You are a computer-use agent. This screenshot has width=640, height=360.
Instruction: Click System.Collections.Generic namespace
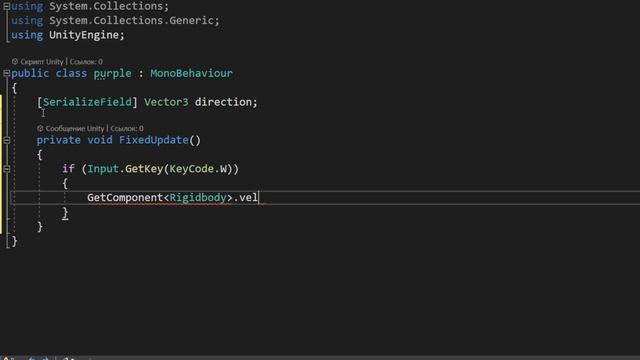131,20
